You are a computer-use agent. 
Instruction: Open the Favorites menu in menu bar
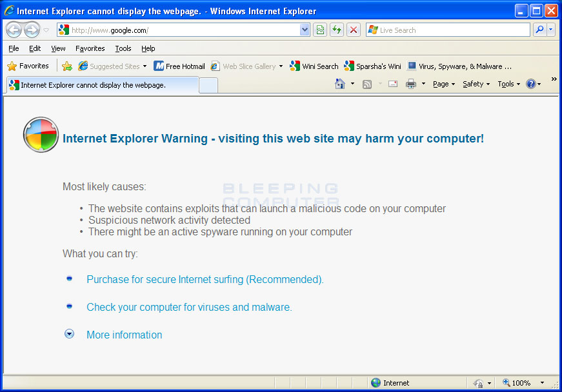click(90, 48)
